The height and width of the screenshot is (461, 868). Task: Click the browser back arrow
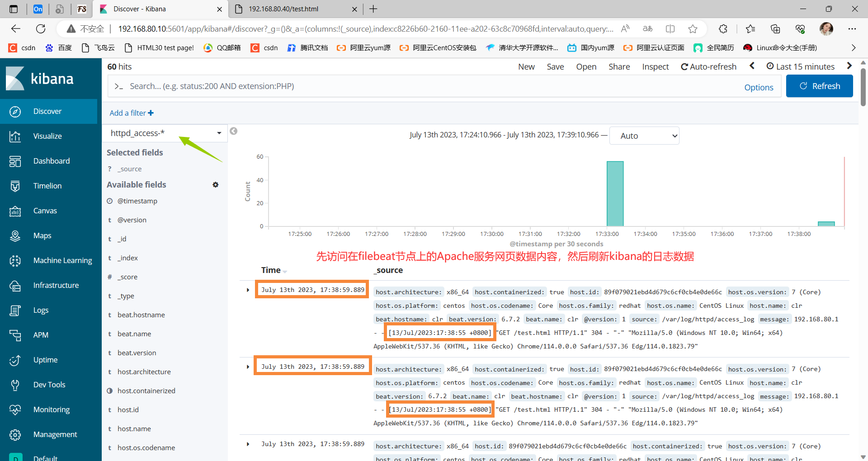[16, 29]
